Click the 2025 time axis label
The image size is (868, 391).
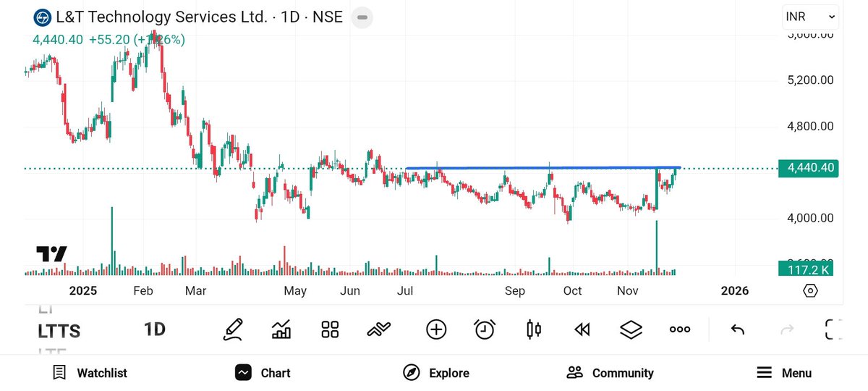[82, 291]
